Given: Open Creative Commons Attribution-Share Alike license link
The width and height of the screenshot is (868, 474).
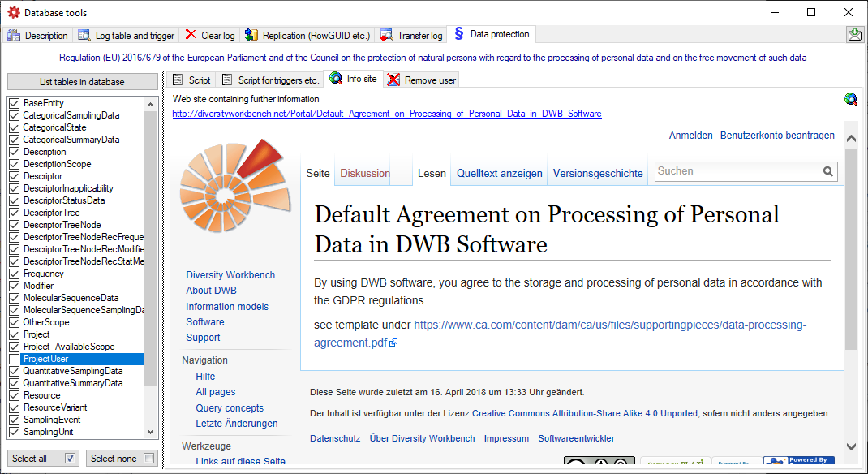Looking at the screenshot, I should 585,414.
